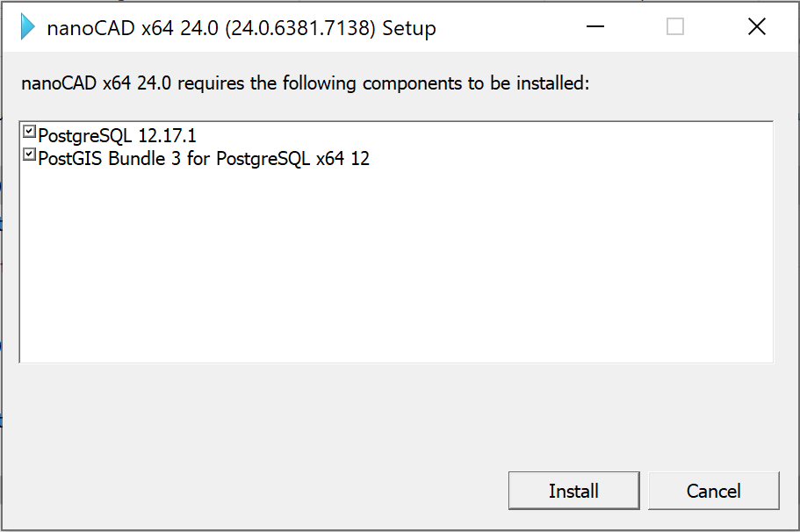Toggle the first component's checkbox
Screen dimensions: 800x532
click(30, 133)
